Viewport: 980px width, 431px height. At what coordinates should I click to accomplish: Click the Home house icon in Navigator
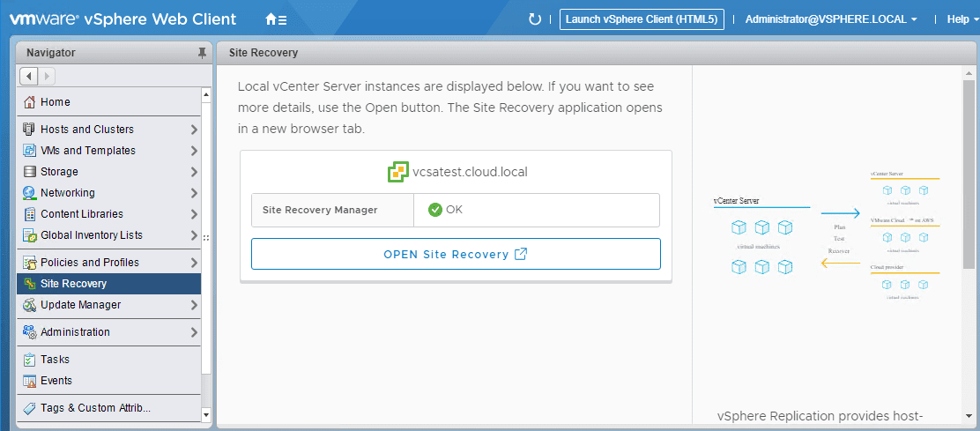coord(29,102)
